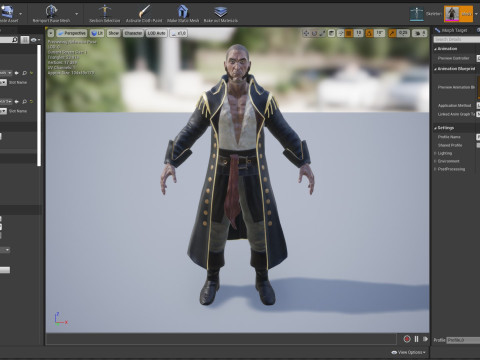
Task: Click the left-panel scrollbar
Action: tap(39, 105)
